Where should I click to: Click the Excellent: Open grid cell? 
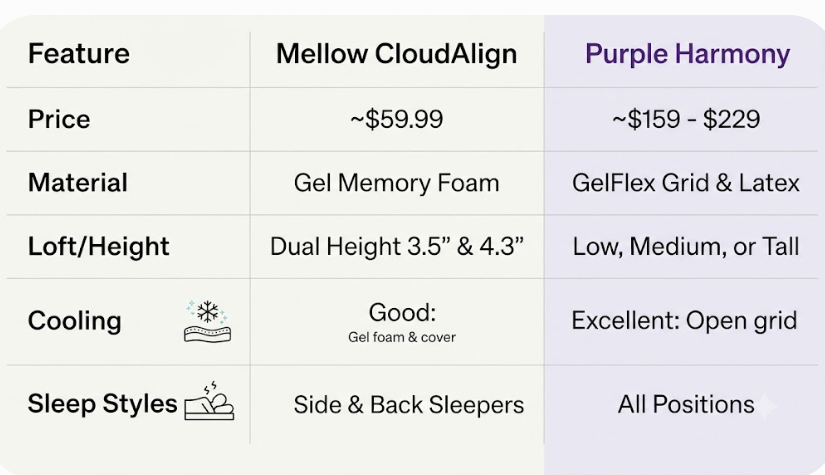(x=685, y=321)
